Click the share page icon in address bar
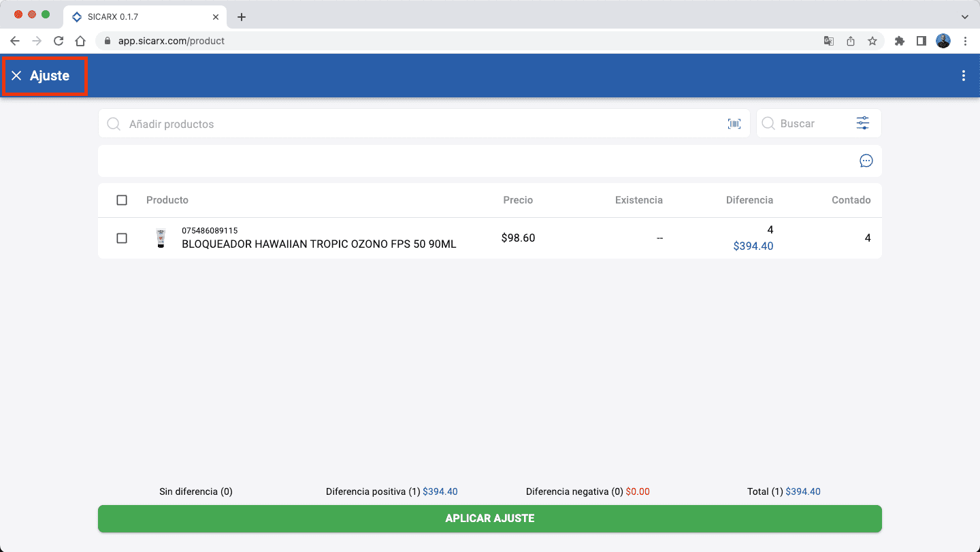 coord(850,41)
